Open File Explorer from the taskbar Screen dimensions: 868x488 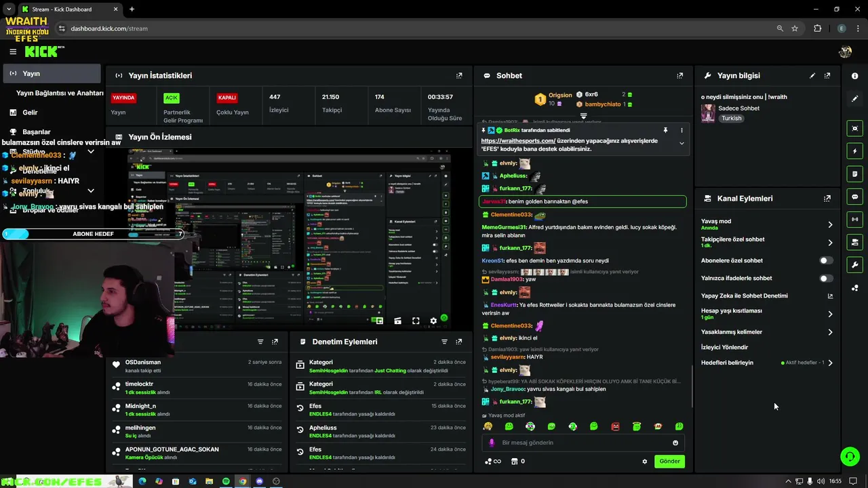[x=209, y=481]
